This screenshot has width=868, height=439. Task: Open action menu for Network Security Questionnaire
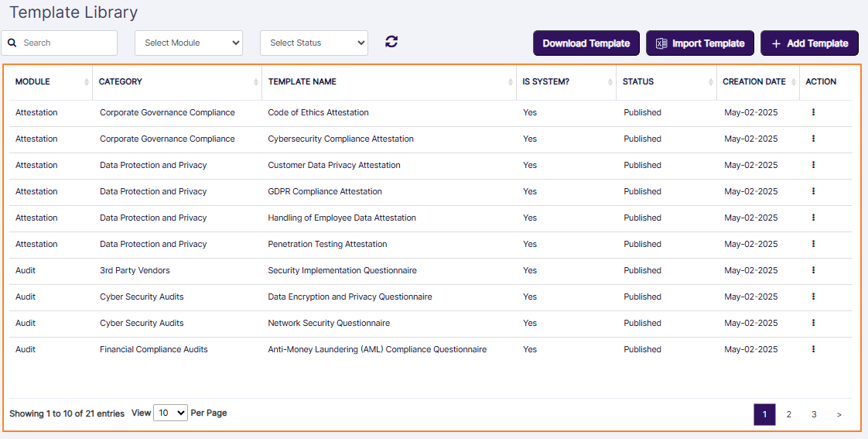coord(813,323)
